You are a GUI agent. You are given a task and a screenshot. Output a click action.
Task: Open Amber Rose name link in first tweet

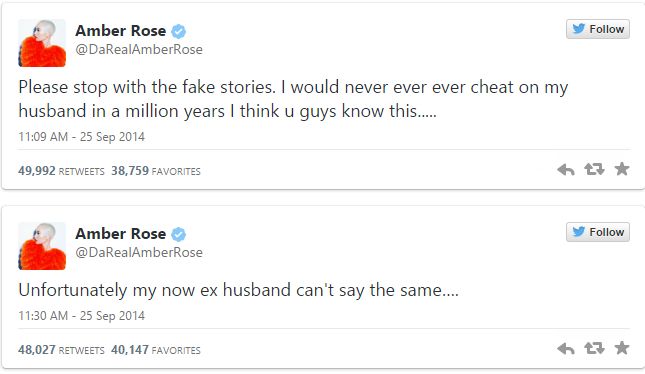tap(121, 31)
